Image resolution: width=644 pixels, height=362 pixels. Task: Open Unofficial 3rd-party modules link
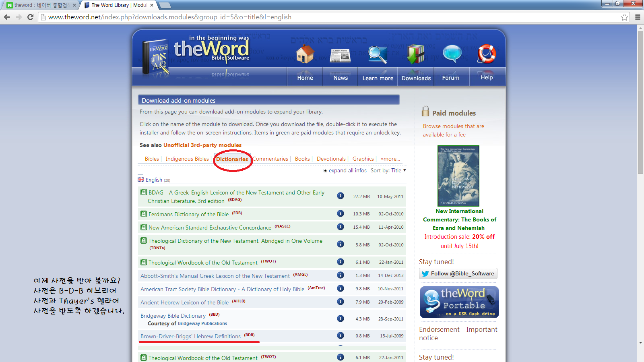coord(202,145)
